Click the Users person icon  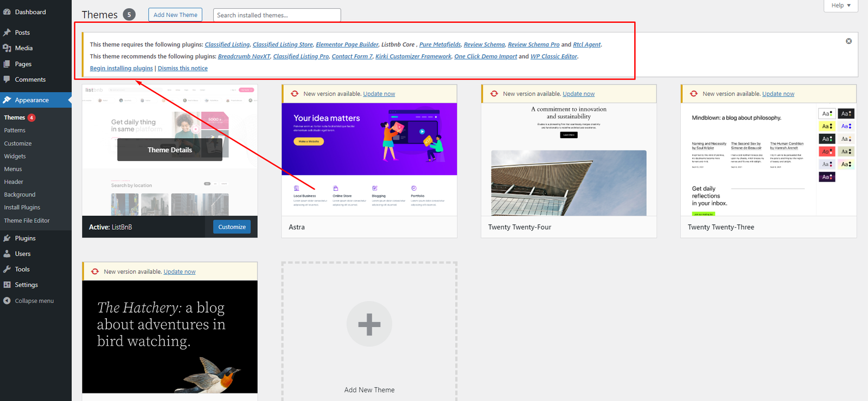[x=7, y=254]
